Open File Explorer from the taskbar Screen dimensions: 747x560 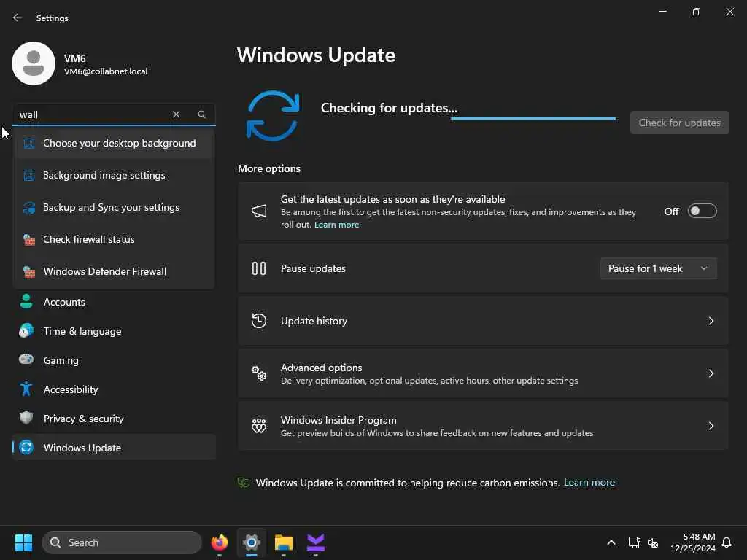coord(284,542)
